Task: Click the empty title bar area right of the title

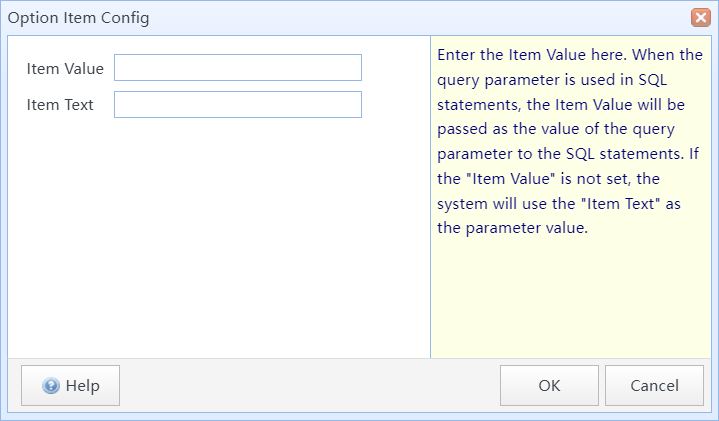Action: tap(420, 18)
